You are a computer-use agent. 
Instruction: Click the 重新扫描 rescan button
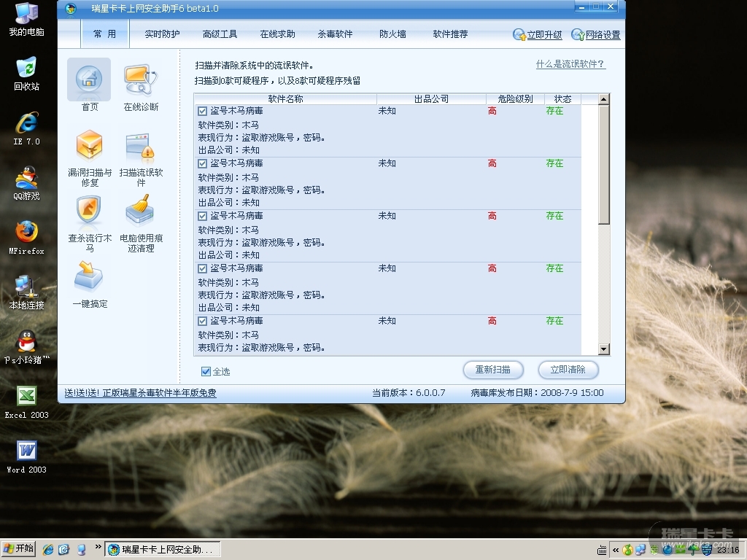[x=493, y=370]
